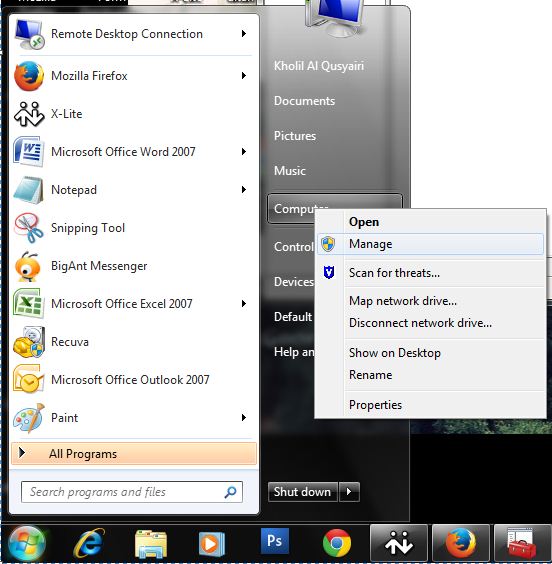552x564 pixels.
Task: Open Default Programs link
Action: coord(293,317)
